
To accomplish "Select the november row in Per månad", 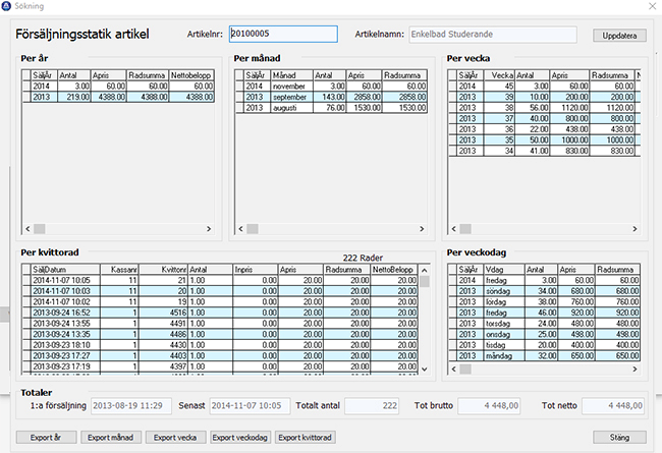I will pos(331,86).
